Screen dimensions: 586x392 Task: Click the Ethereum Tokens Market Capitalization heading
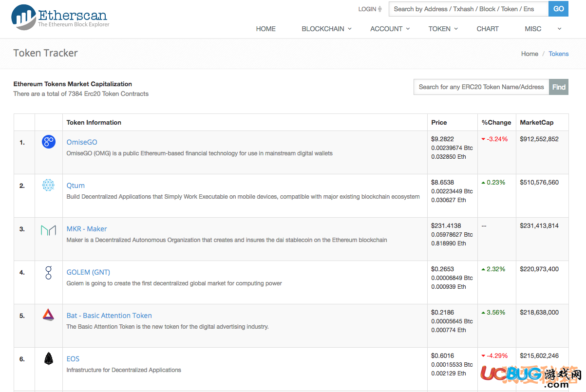(73, 84)
